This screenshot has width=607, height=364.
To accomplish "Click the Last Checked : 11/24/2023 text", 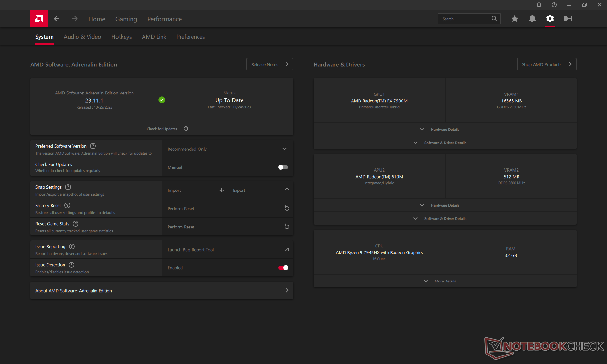I will coord(229,107).
